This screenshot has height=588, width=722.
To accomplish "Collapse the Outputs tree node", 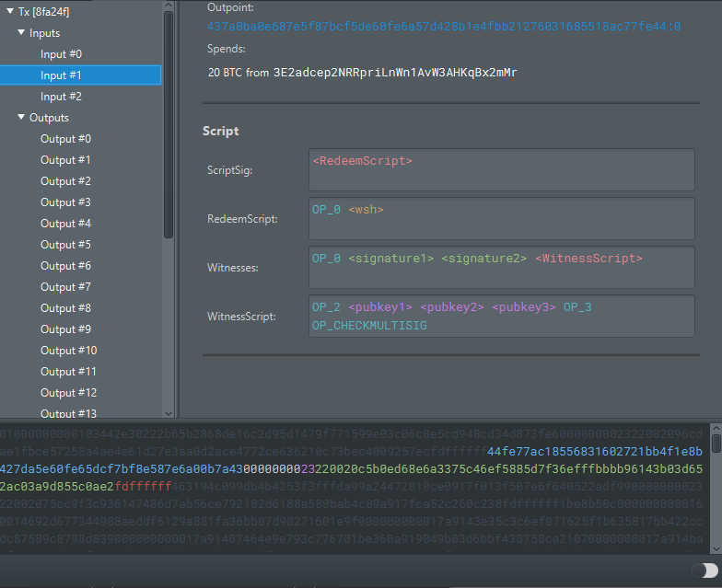I will 20,117.
